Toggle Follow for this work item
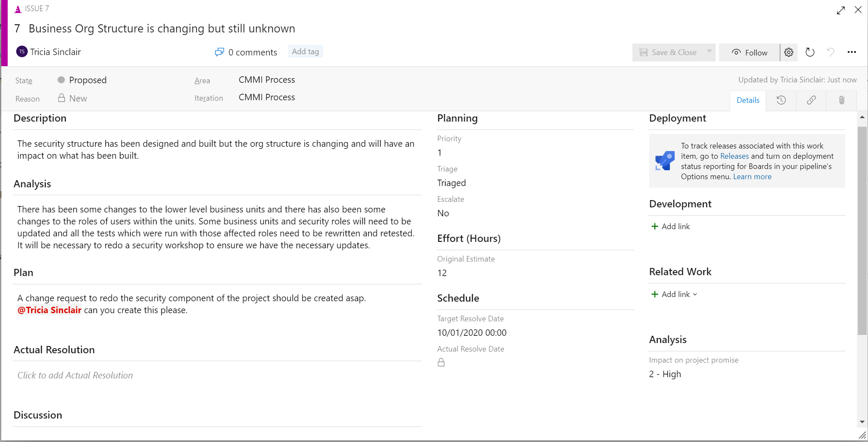The image size is (868, 442). tap(750, 52)
